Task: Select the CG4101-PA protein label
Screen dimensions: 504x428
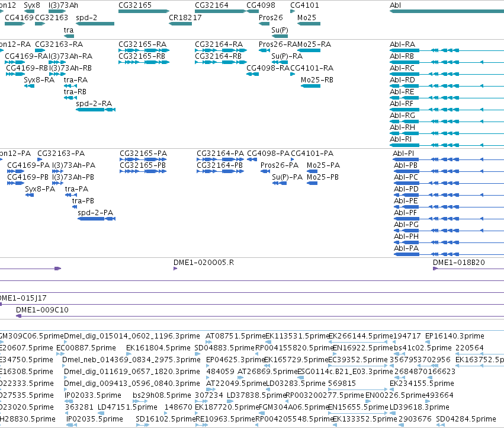Action: click(x=312, y=153)
